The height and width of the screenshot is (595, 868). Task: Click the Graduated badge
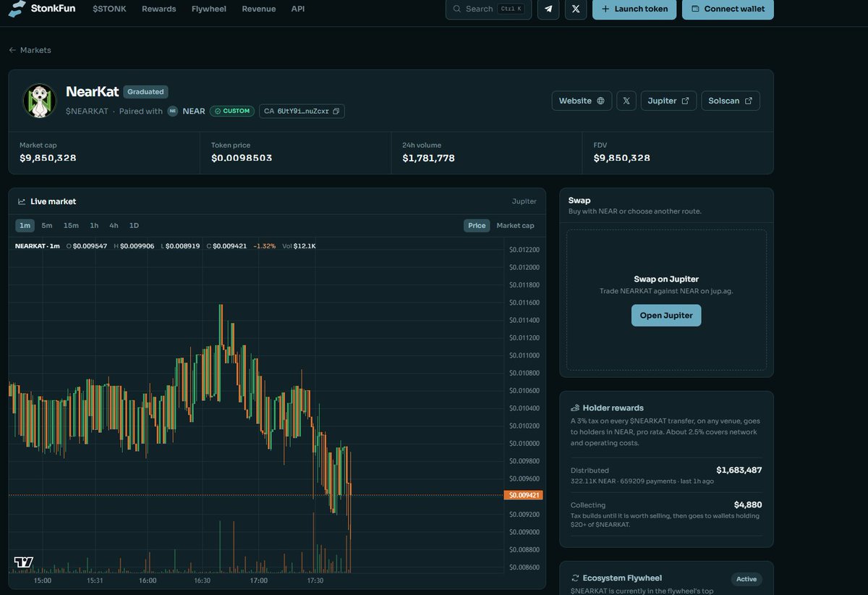coord(146,92)
